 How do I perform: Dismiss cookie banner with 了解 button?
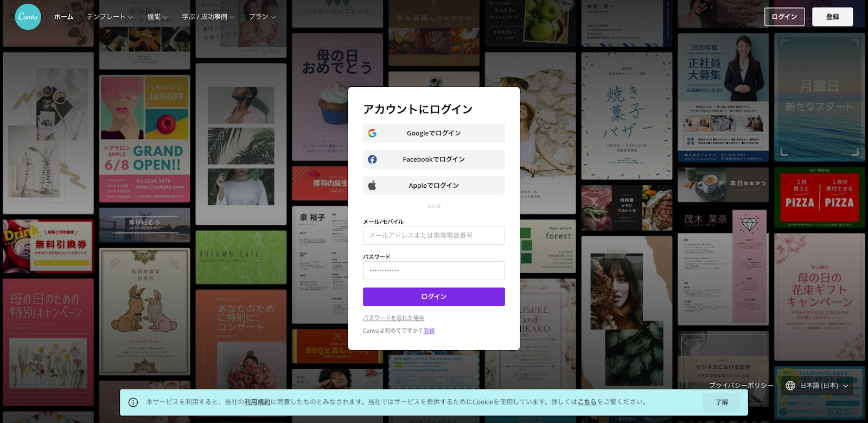point(722,402)
